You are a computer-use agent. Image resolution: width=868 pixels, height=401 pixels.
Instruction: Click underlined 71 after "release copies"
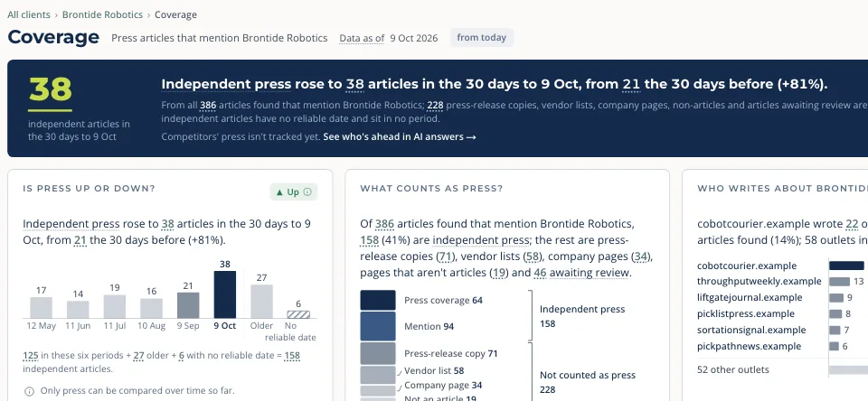click(x=445, y=256)
